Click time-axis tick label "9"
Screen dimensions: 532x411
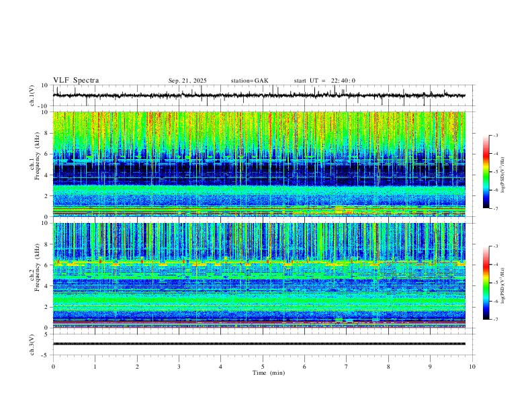click(430, 367)
